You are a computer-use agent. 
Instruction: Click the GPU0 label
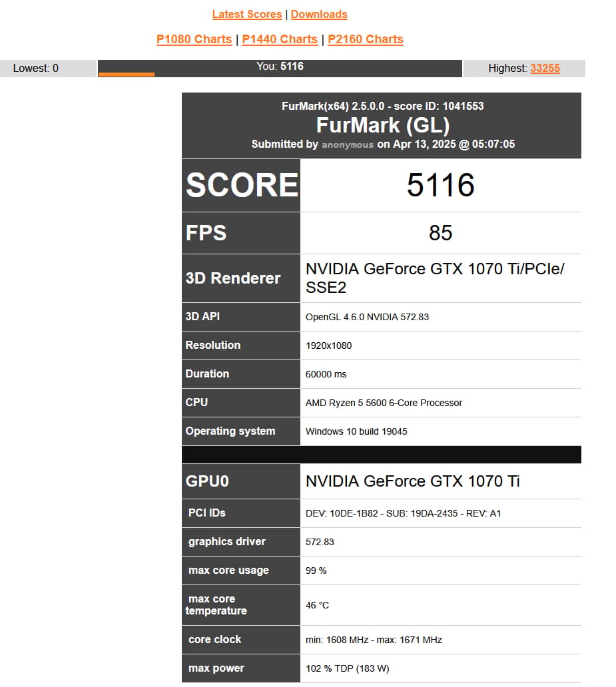coord(207,481)
